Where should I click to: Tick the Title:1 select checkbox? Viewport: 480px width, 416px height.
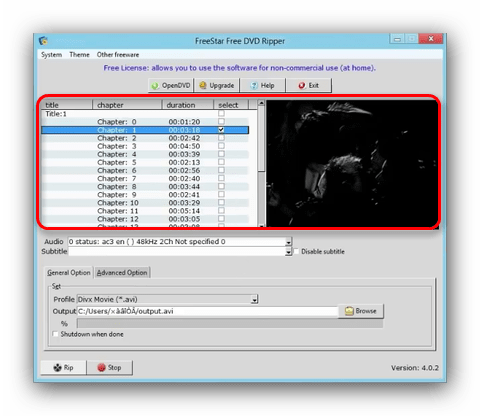(221, 113)
